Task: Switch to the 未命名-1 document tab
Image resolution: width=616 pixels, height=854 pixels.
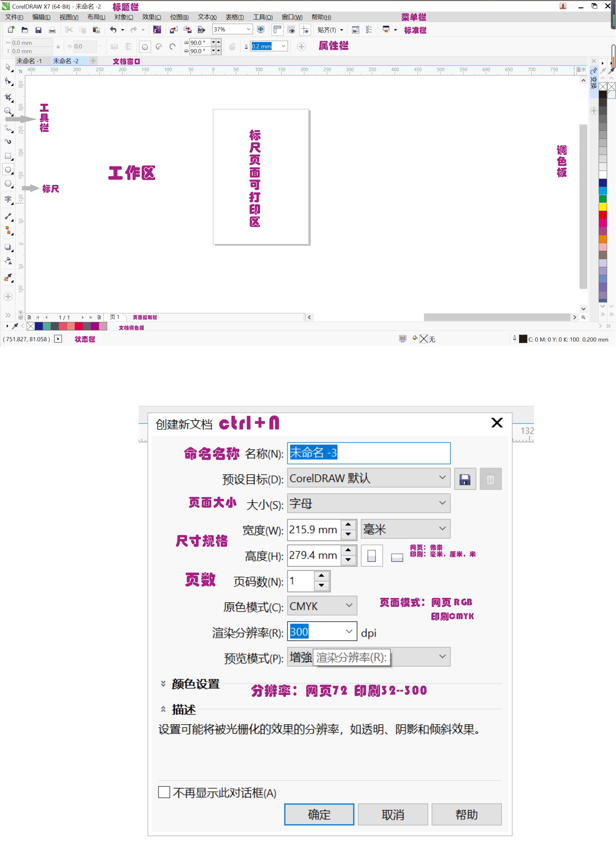Action: [x=31, y=61]
